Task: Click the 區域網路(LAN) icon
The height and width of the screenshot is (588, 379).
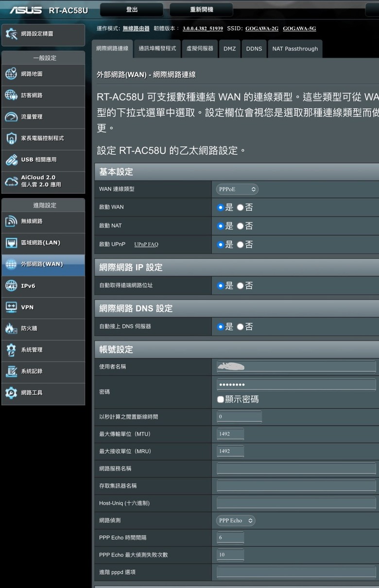Action: 11,243
